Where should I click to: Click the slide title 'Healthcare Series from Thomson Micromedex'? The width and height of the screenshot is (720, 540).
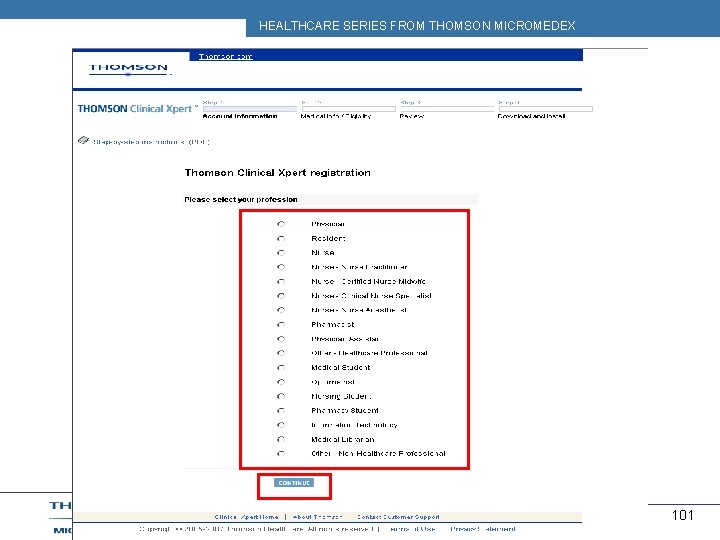[417, 26]
